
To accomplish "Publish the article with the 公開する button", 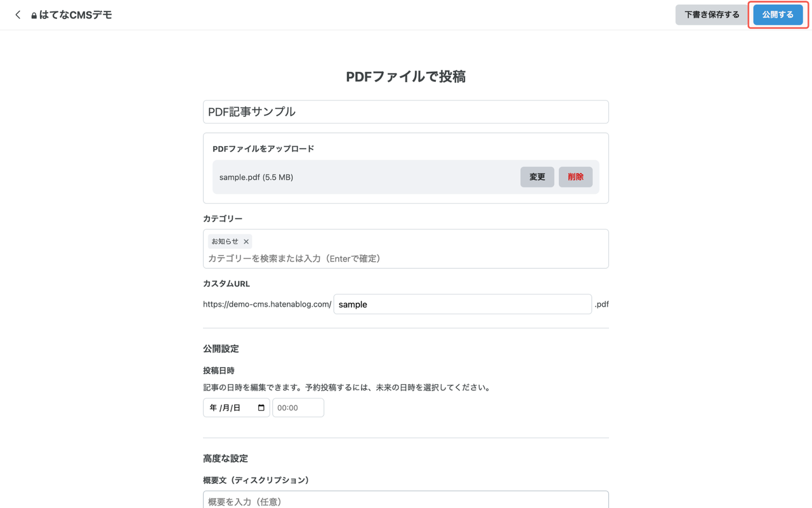I will pyautogui.click(x=778, y=14).
